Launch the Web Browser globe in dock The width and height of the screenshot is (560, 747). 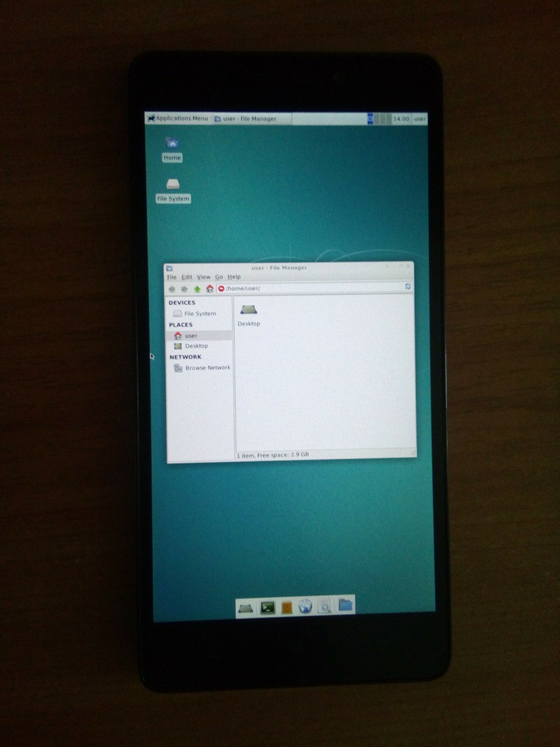[x=305, y=607]
